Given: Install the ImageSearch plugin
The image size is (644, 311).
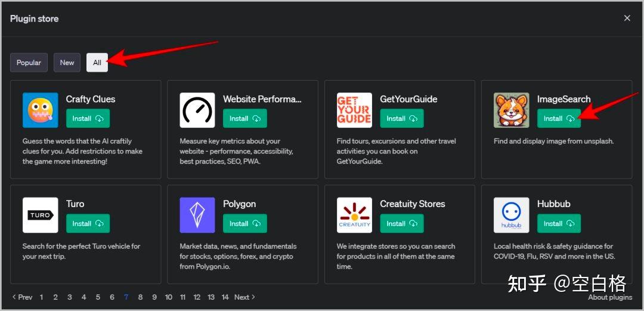Looking at the screenshot, I should coord(559,119).
